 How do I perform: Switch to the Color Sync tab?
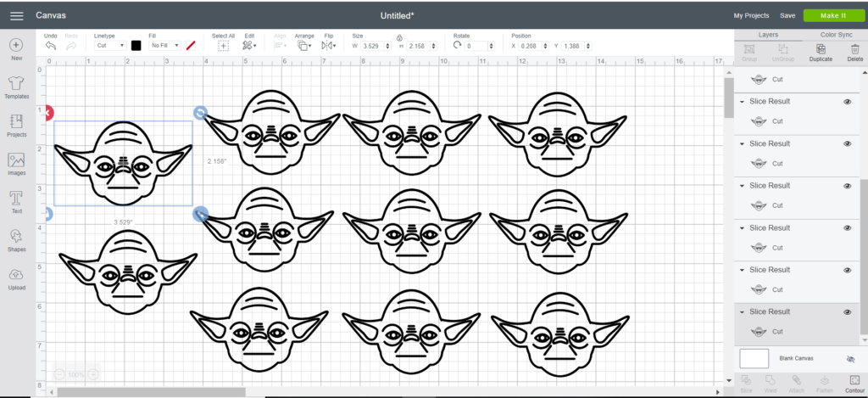[836, 34]
